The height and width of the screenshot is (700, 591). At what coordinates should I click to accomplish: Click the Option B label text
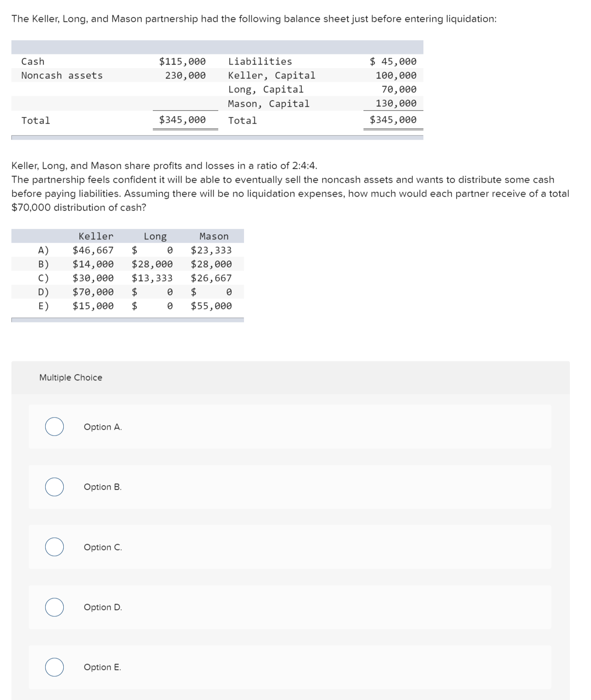point(103,487)
